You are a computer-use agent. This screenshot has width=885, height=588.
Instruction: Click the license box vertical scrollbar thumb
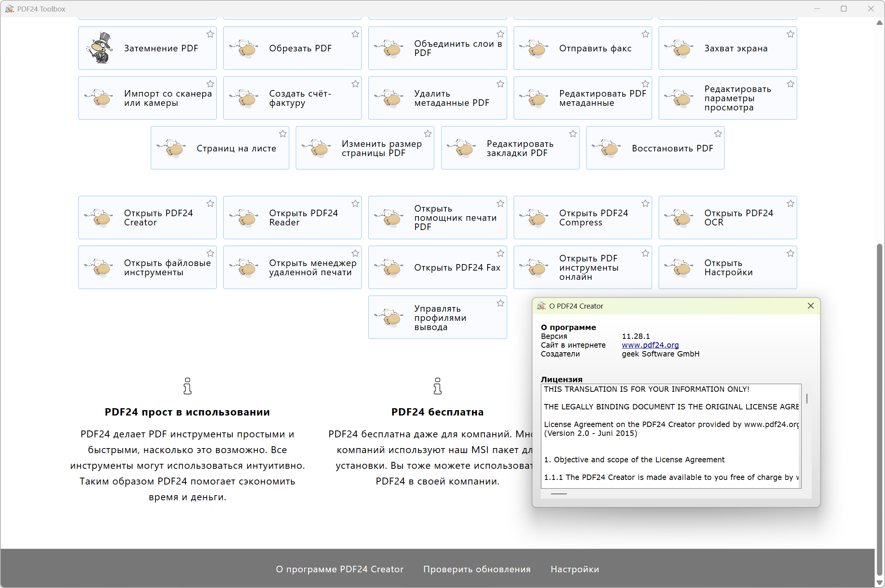[x=807, y=399]
